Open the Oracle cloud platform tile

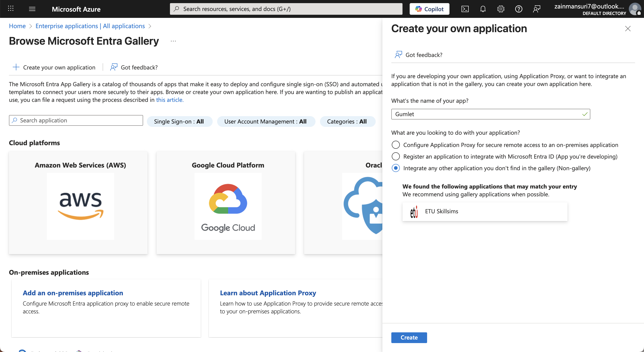[343, 203]
